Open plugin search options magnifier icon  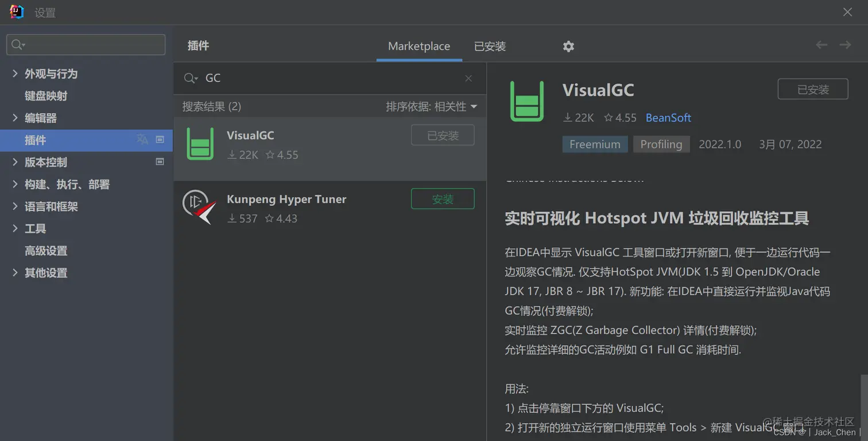coord(191,78)
